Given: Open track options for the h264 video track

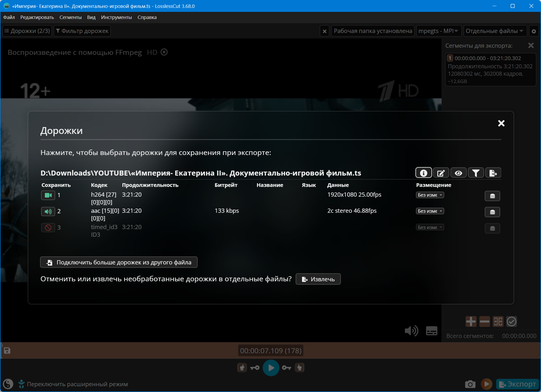Looking at the screenshot, I should (x=492, y=196).
